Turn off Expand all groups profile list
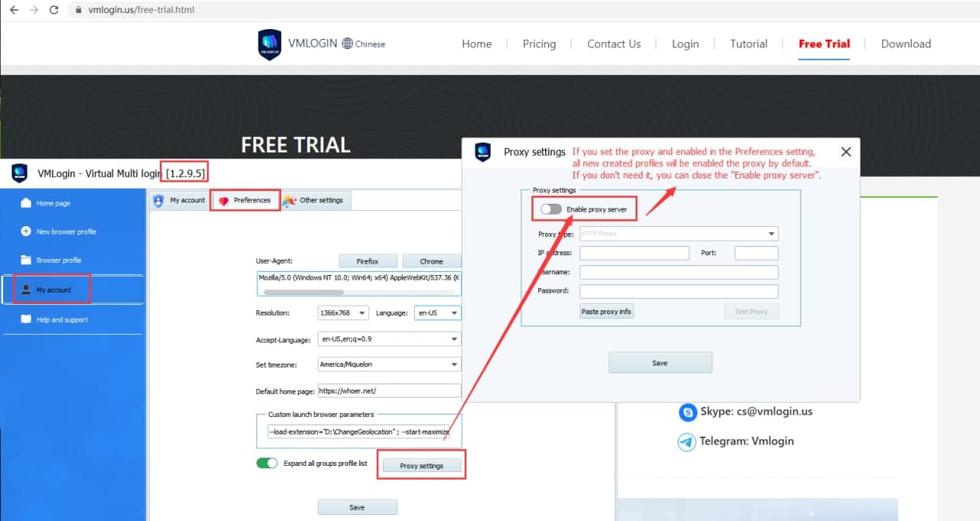 pyautogui.click(x=266, y=464)
